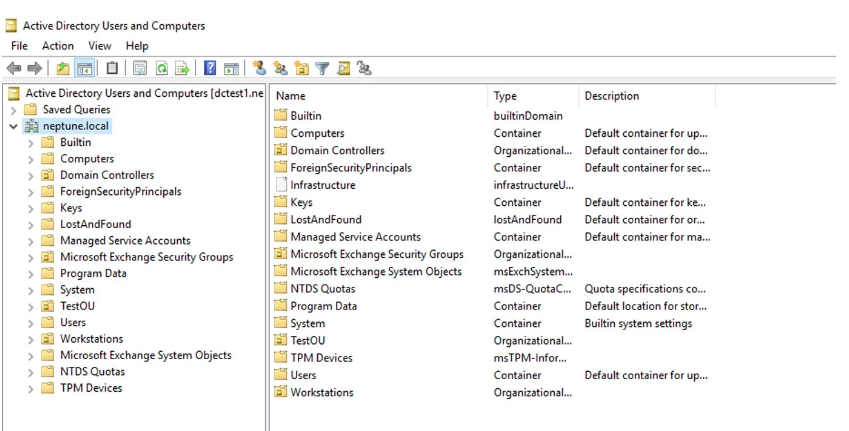Click the Export List toolbar icon
Viewport: 849px width, 431px height.
(183, 68)
